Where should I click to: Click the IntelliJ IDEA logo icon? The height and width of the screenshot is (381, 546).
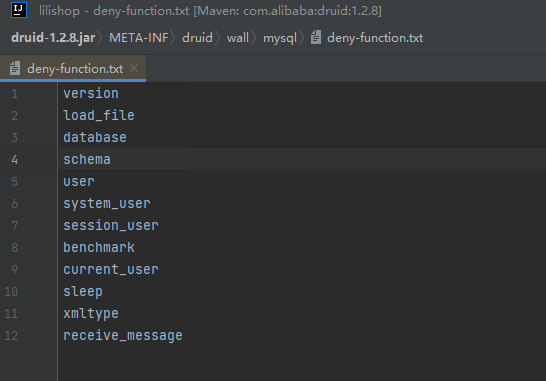pyautogui.click(x=19, y=10)
